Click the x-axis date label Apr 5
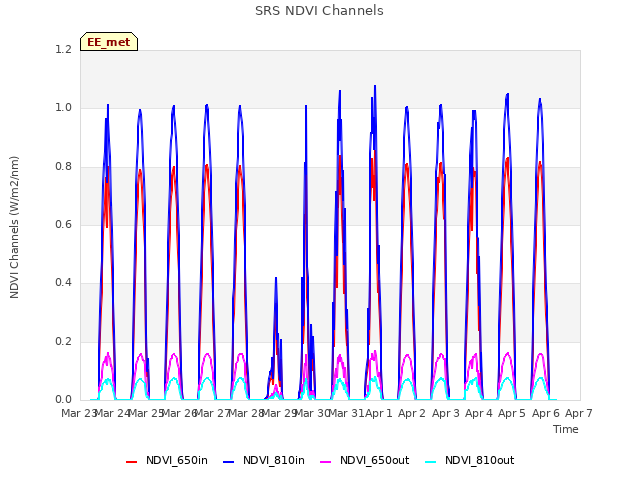 point(512,413)
